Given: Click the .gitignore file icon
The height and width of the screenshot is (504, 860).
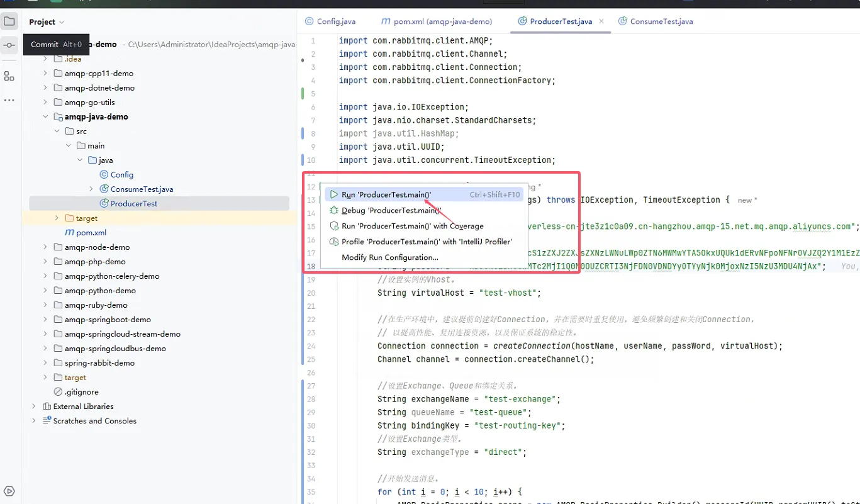Looking at the screenshot, I should point(59,392).
